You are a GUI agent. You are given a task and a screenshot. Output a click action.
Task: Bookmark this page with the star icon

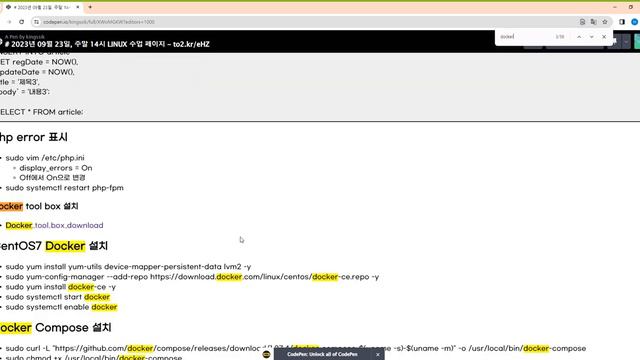pos(605,22)
